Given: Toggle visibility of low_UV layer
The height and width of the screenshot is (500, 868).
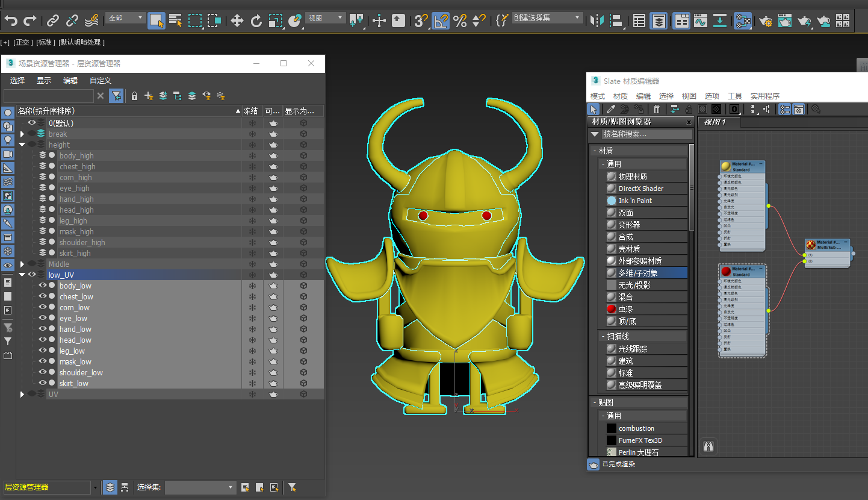Looking at the screenshot, I should click(32, 275).
